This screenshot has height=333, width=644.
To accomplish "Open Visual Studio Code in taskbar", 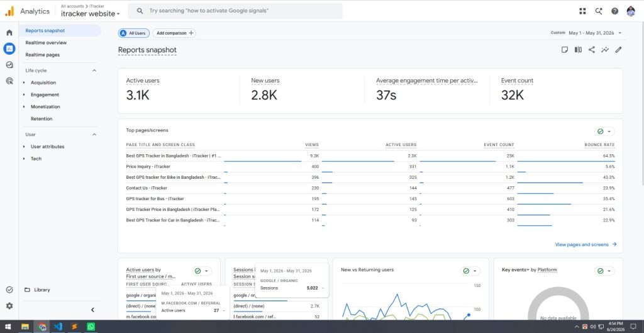I will [x=58, y=327].
